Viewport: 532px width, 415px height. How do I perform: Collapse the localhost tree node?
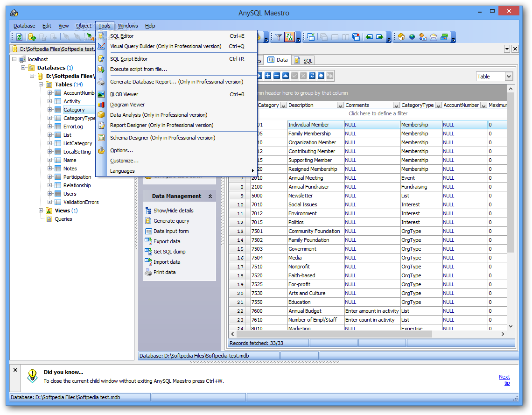[14, 59]
